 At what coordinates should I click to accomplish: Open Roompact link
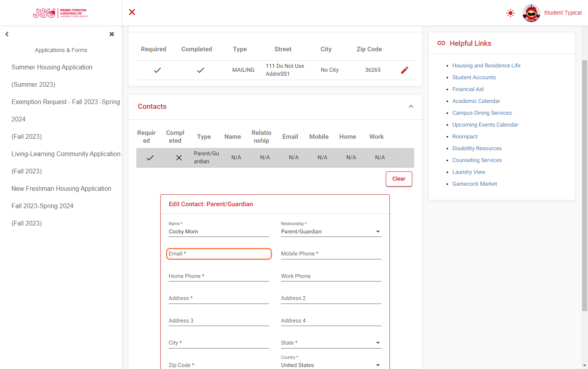coord(465,137)
